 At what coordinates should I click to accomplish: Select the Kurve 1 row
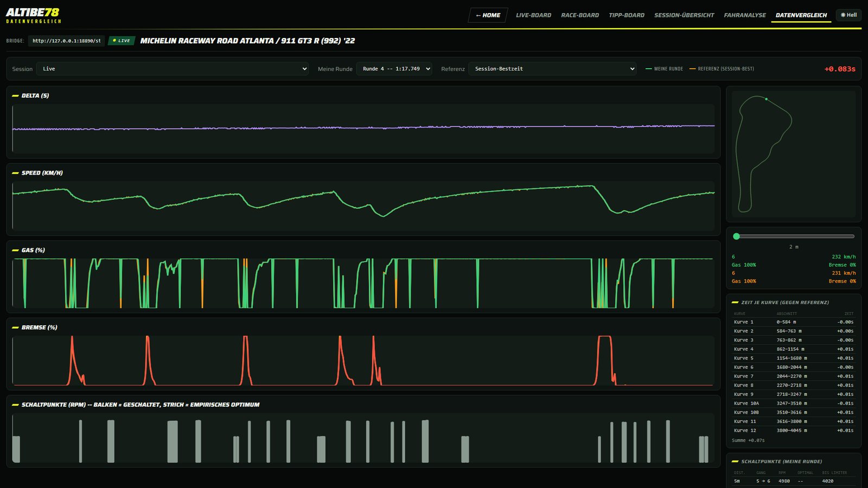794,322
